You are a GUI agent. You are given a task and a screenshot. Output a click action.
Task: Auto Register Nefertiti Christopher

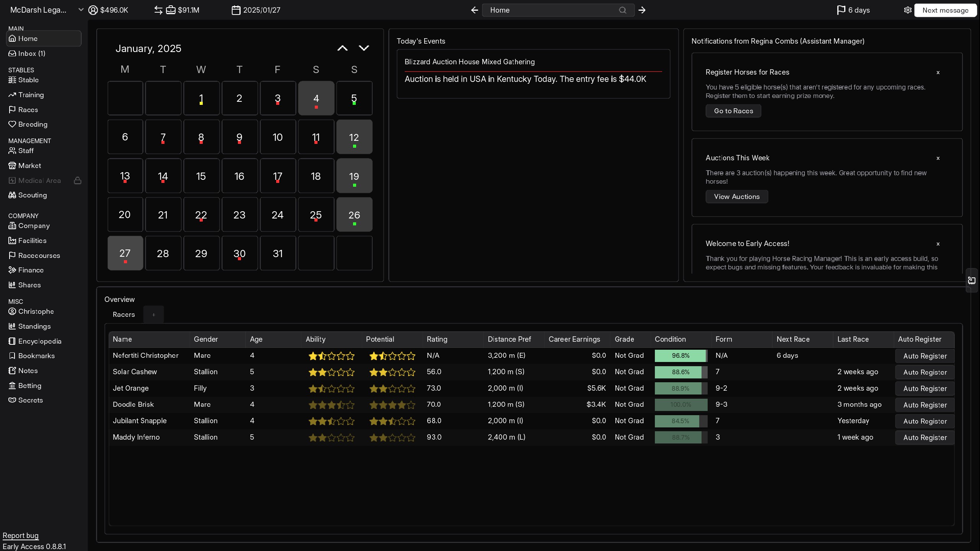pyautogui.click(x=925, y=356)
